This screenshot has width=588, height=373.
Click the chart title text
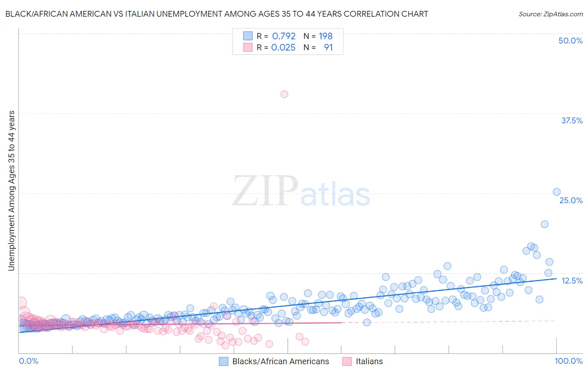tap(217, 14)
